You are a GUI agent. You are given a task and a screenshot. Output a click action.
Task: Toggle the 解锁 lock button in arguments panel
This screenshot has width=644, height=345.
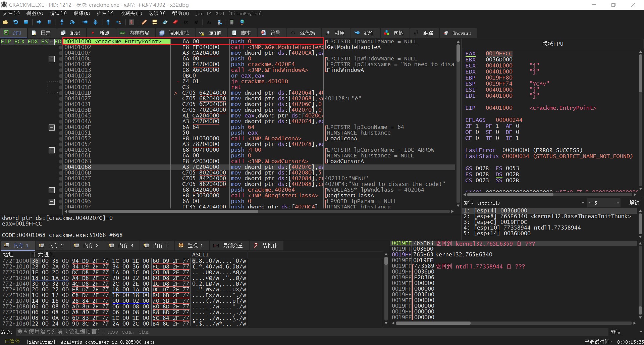(x=634, y=203)
